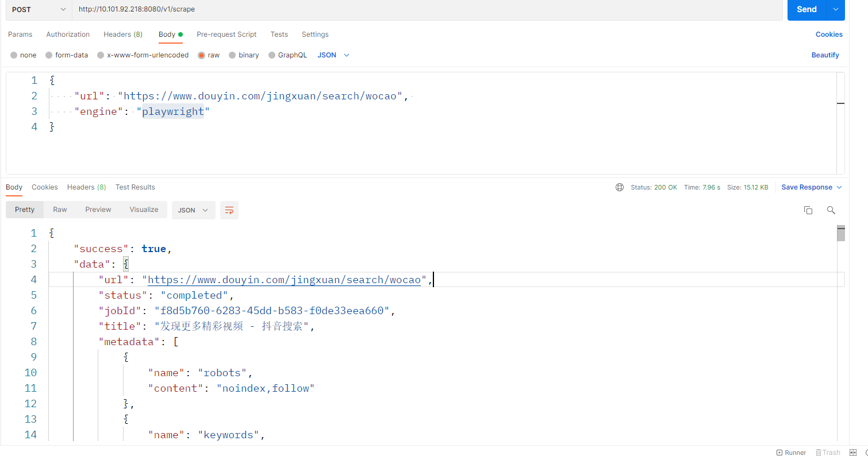Switch to the Pre-request Script tab
This screenshot has height=456, width=868.
[x=226, y=34]
